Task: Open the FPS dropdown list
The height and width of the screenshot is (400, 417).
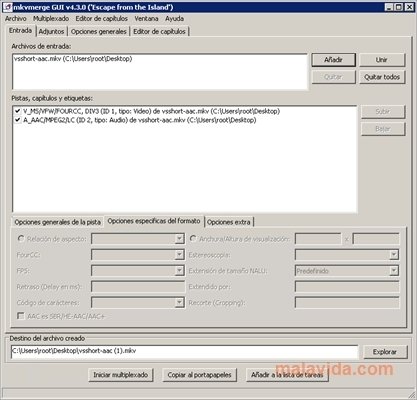Action: click(x=179, y=271)
